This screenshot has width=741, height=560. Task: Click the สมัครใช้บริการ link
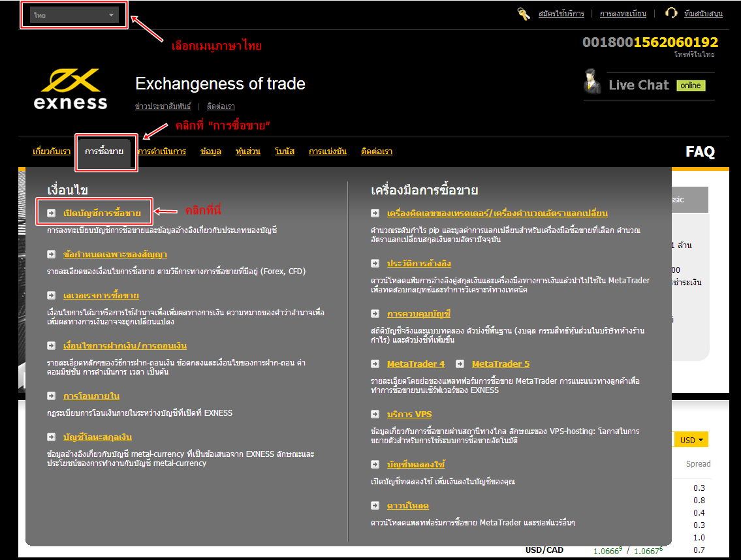(x=561, y=14)
